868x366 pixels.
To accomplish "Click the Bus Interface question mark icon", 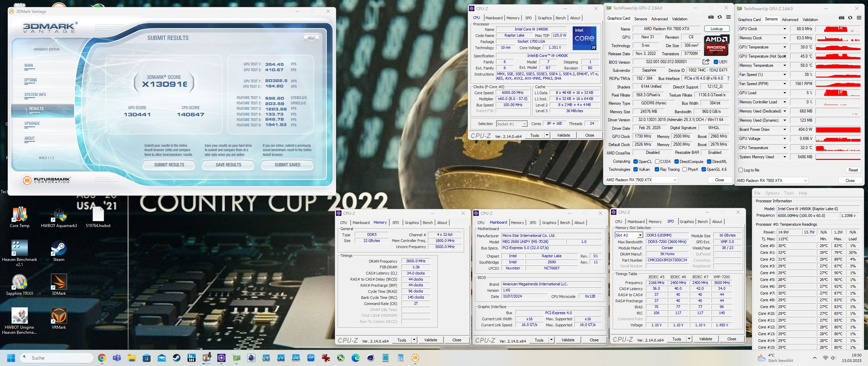I will pos(728,78).
